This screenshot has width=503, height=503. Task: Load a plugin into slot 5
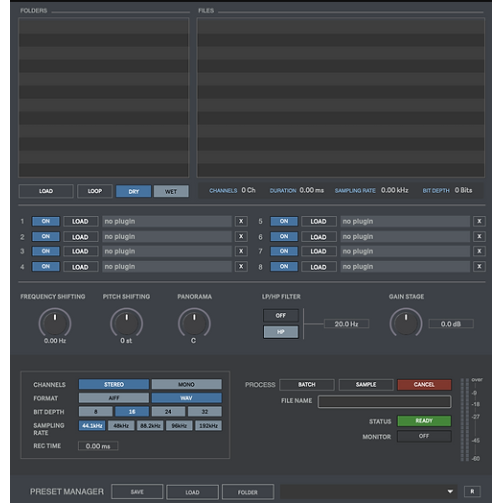click(319, 221)
